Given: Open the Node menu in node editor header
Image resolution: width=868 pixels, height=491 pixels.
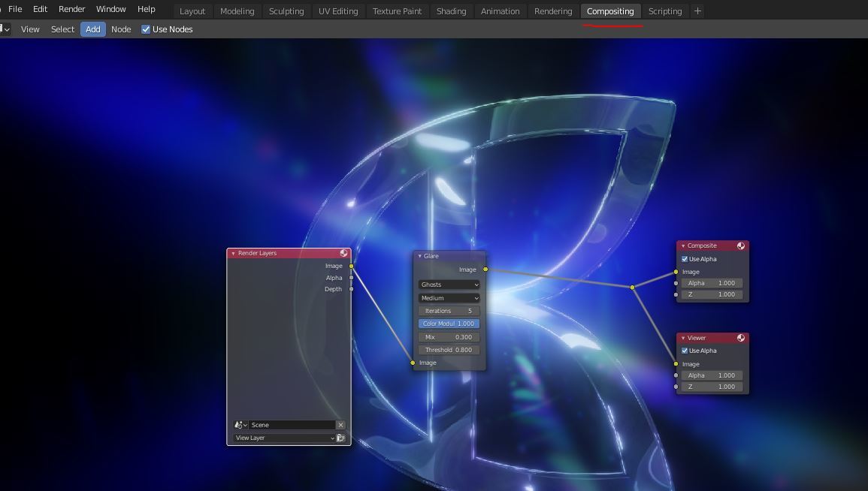Looking at the screenshot, I should point(121,29).
